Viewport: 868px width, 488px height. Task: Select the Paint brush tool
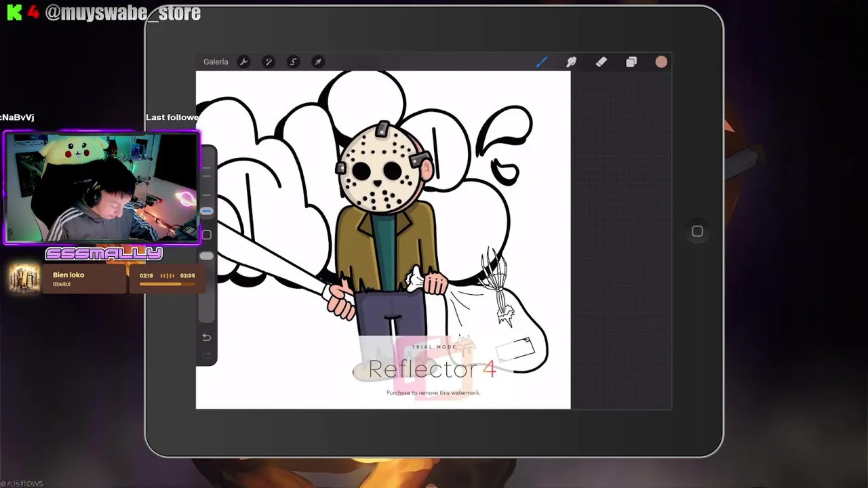(541, 62)
